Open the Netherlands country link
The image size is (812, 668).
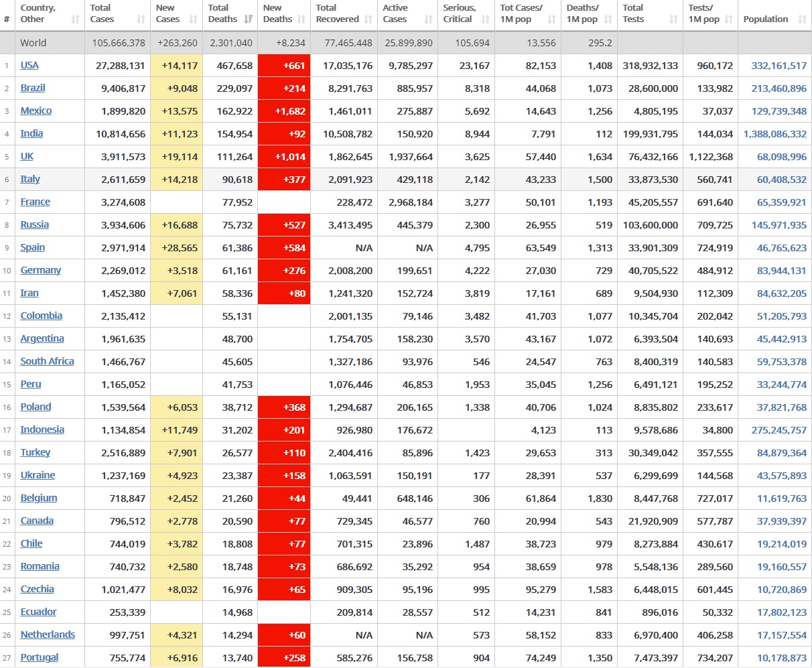(x=48, y=634)
